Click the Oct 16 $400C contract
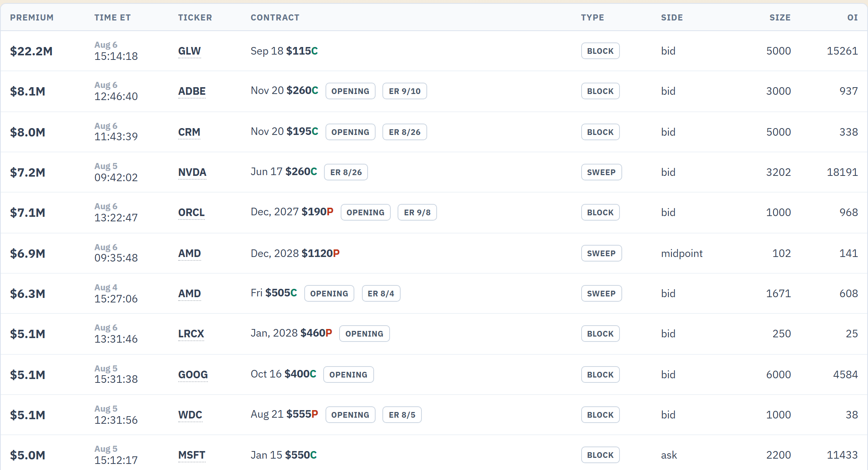This screenshot has width=868, height=470. (283, 374)
